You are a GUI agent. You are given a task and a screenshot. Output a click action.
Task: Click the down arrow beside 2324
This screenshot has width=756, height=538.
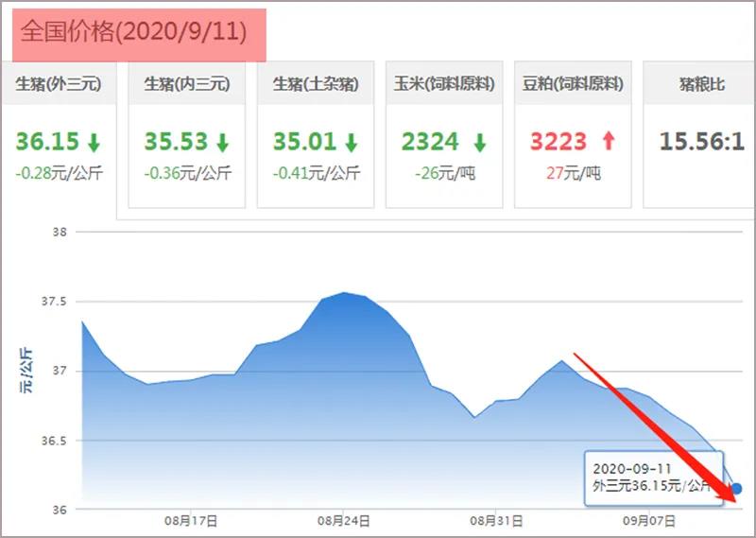pos(480,143)
